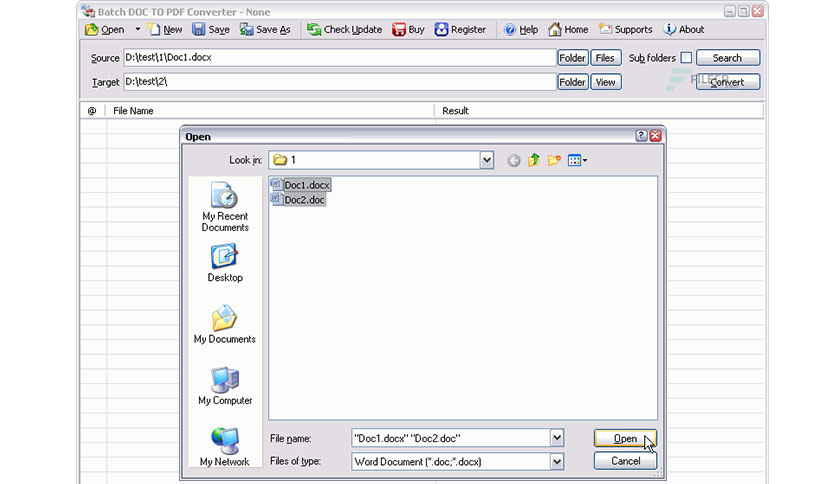Create a new list with New
The height and width of the screenshot is (484, 836).
tap(165, 29)
